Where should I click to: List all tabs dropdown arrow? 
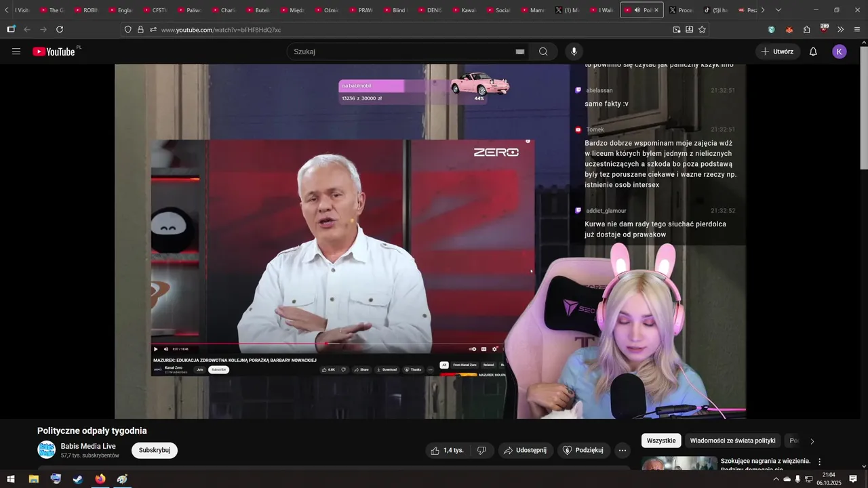click(x=778, y=10)
